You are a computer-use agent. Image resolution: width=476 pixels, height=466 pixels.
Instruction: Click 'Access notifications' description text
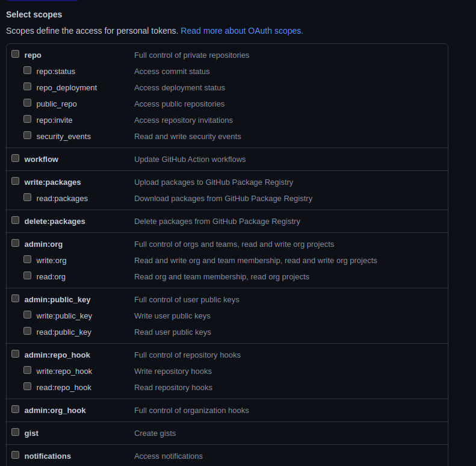168,456
